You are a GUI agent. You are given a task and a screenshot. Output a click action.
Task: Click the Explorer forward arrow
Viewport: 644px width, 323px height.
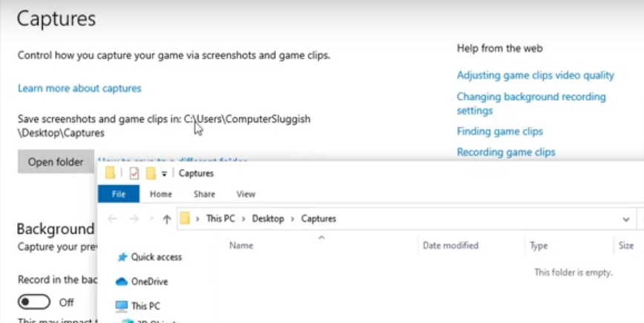[134, 218]
